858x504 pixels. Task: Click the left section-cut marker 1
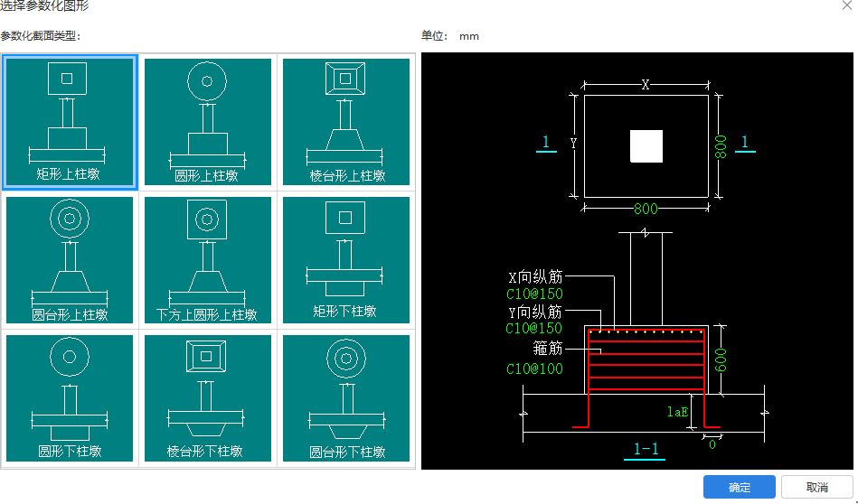pyautogui.click(x=546, y=143)
